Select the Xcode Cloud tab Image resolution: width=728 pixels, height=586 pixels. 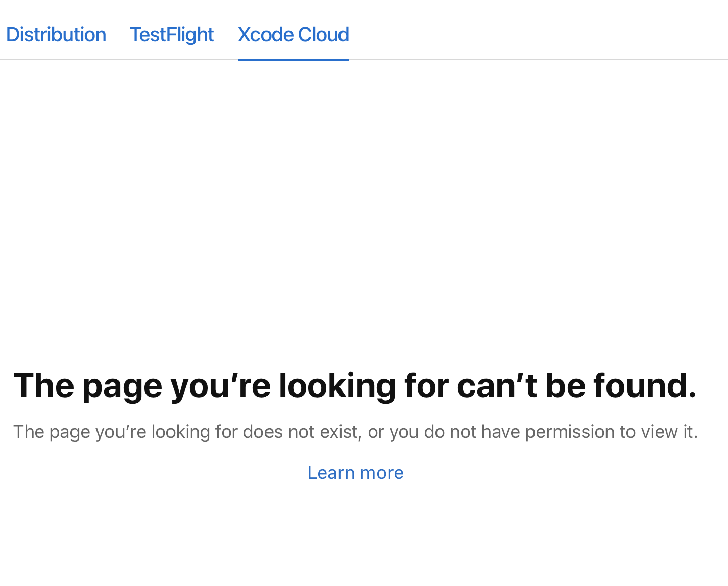click(x=293, y=35)
